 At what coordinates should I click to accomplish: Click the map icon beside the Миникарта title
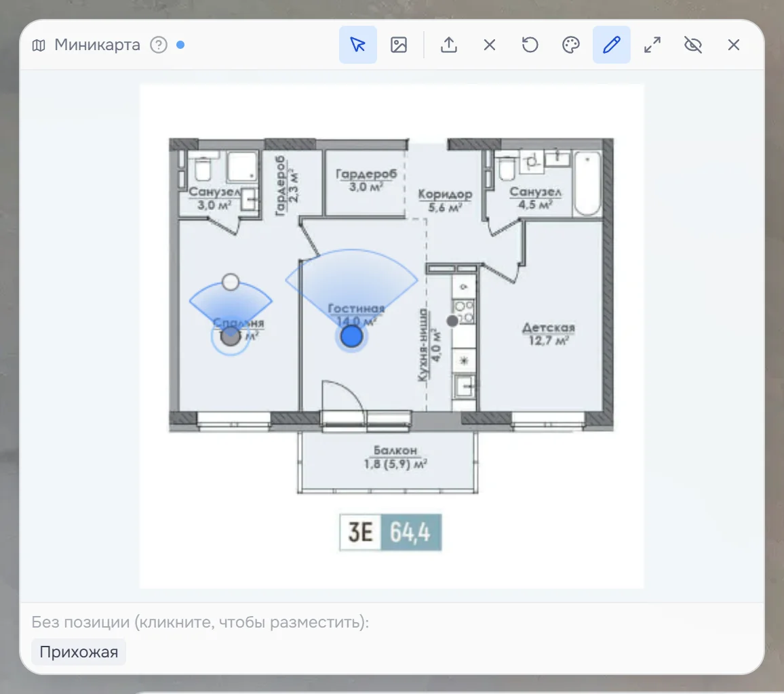(x=39, y=45)
